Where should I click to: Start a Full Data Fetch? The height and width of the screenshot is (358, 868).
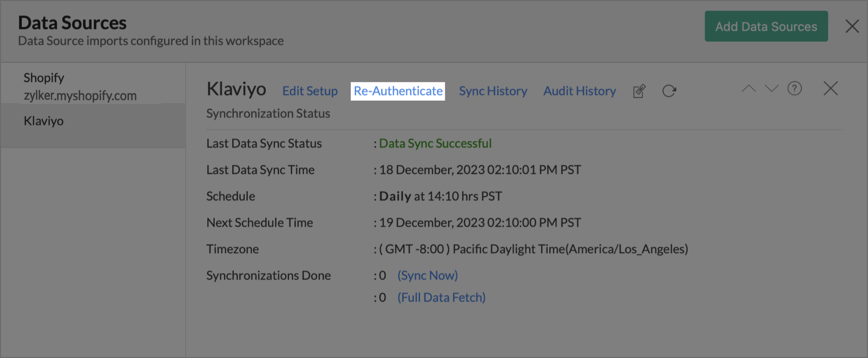coord(442,297)
